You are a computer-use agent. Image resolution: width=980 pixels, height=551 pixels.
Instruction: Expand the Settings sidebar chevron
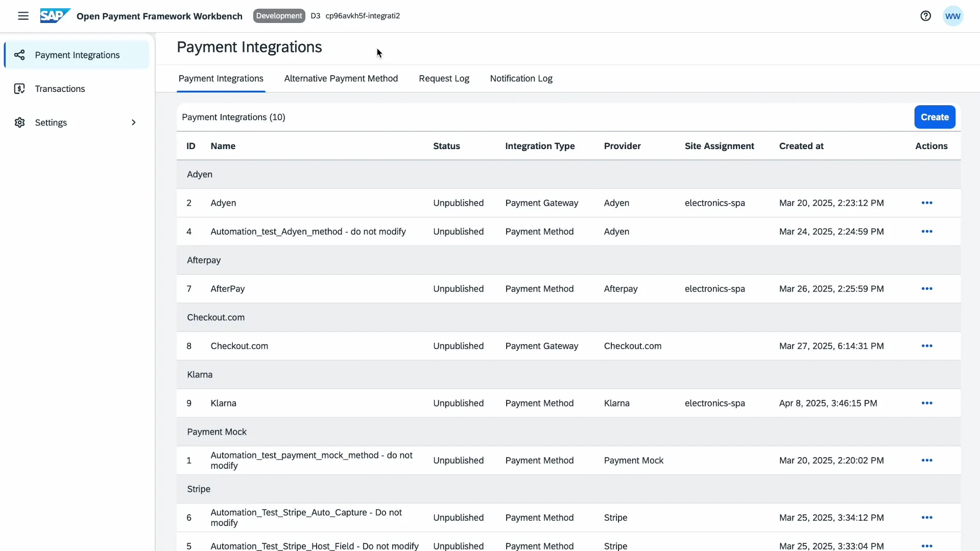click(x=133, y=123)
